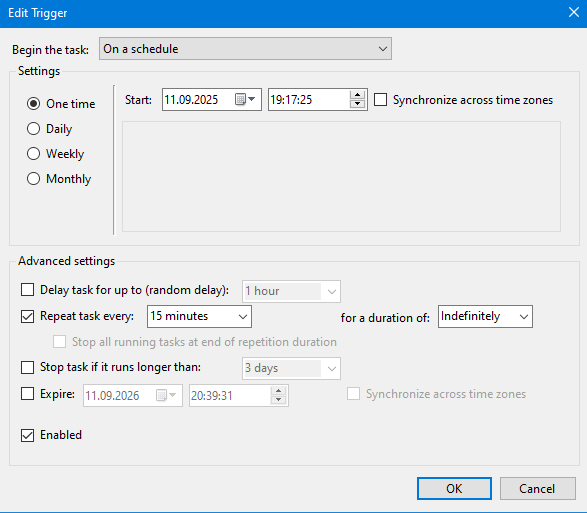This screenshot has height=513, width=587.
Task: Choose the Weekly radio button
Action: pos(33,154)
